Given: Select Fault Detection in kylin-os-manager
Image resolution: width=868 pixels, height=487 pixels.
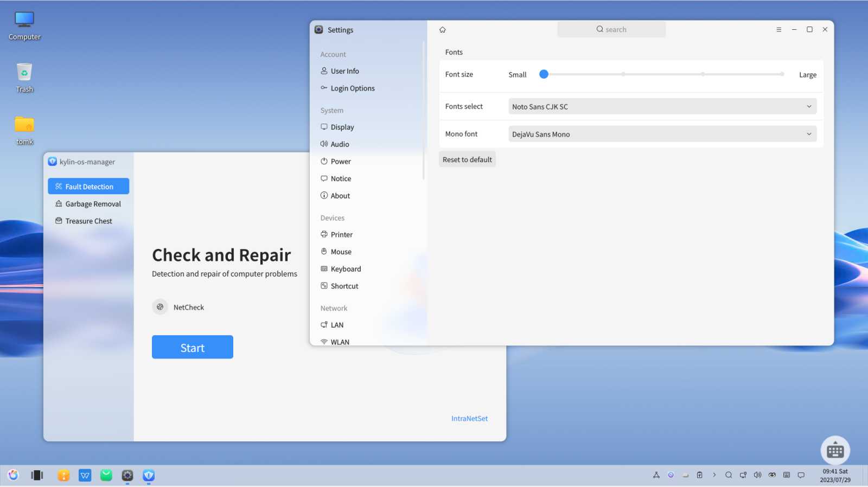Looking at the screenshot, I should click(88, 186).
